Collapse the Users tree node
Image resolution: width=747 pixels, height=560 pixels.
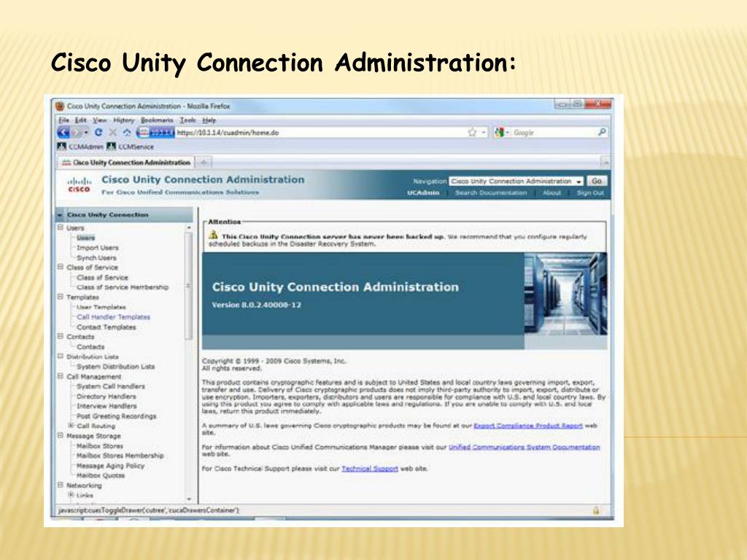pos(61,227)
